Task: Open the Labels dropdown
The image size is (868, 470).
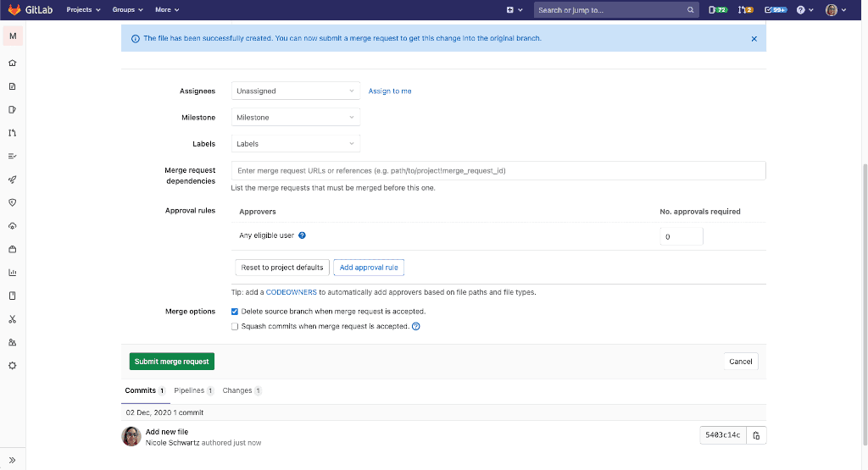Action: click(296, 144)
